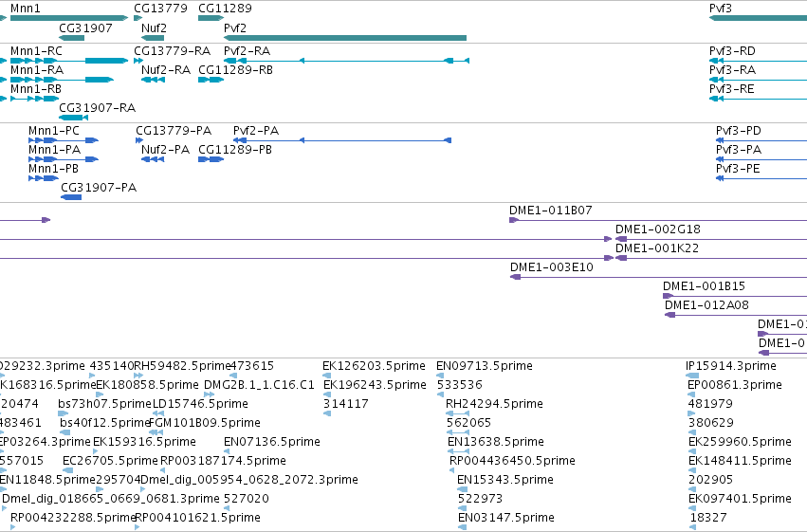Select the Pvf2-PA protein feature line
807x532 pixels.
(x=342, y=140)
